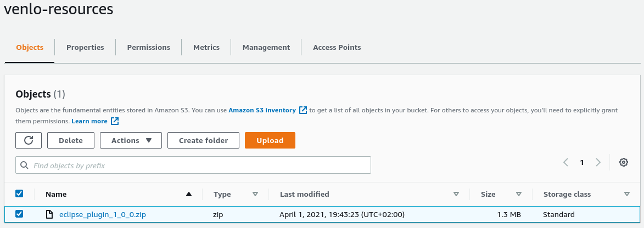Open the Amazon S3 inventory link
The width and height of the screenshot is (644, 228).
click(262, 110)
